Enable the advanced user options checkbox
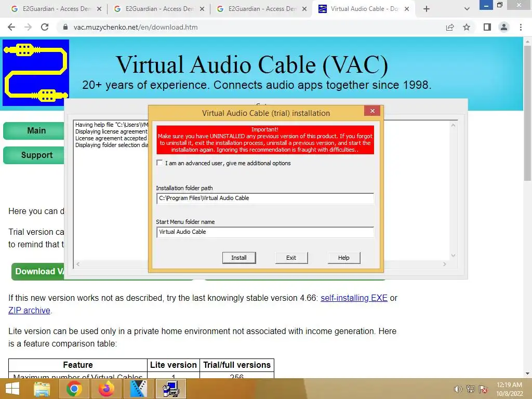 [159, 163]
